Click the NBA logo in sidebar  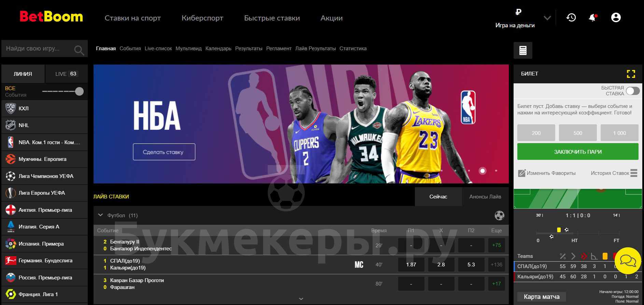tap(11, 142)
